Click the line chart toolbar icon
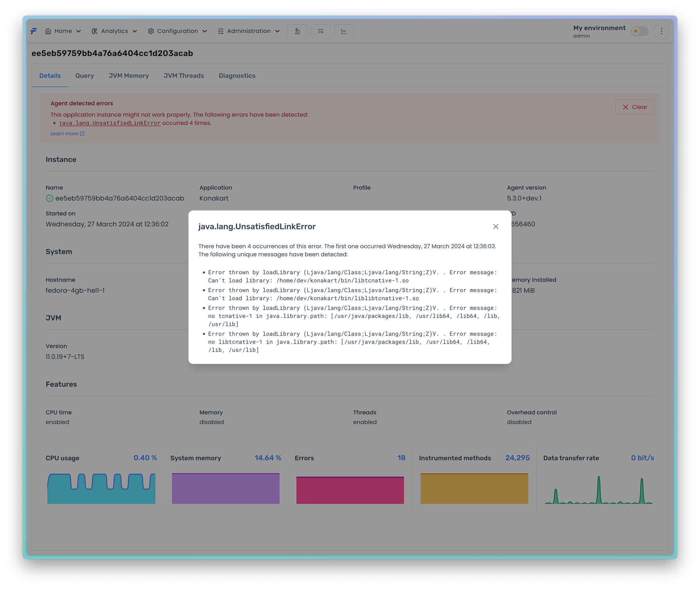Viewport: 700px width, 589px height. tap(344, 31)
